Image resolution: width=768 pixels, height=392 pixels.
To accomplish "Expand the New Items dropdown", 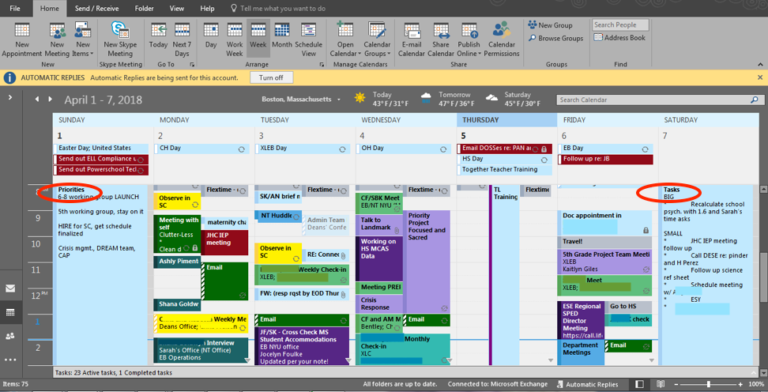I will (83, 40).
